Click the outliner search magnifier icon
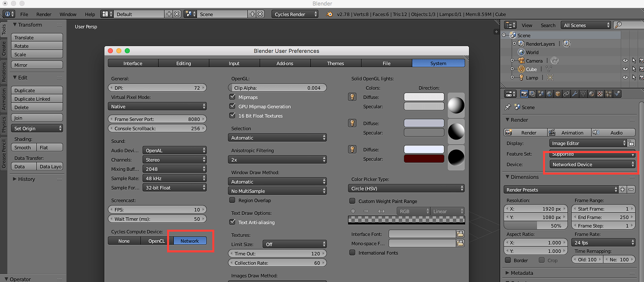 618,25
